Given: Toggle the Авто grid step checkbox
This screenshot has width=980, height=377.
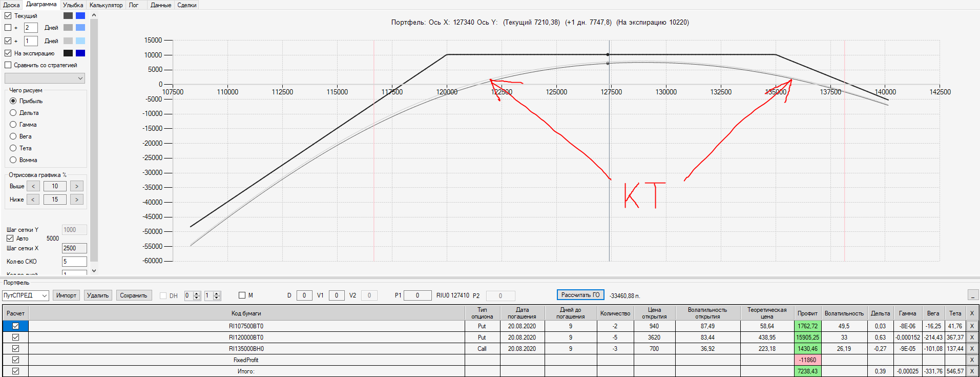Looking at the screenshot, I should 10,239.
